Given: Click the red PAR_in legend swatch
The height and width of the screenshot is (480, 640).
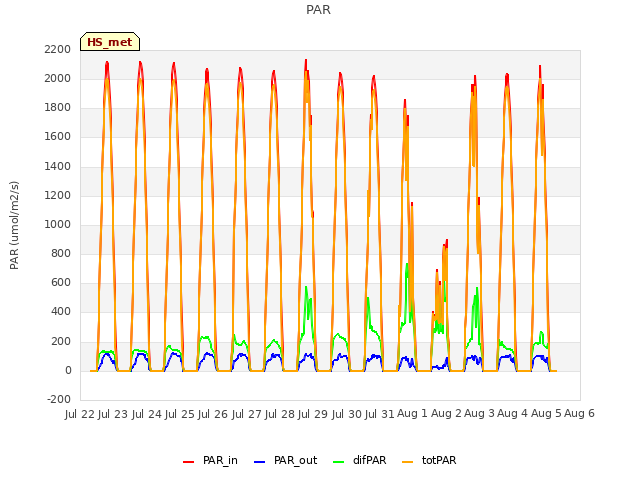Looking at the screenshot, I should click(188, 462).
